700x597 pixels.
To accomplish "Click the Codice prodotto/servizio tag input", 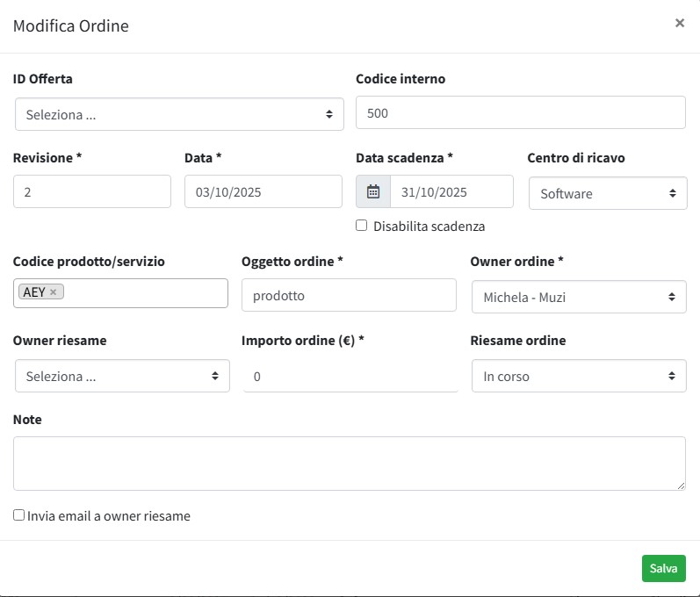I will [145, 293].
